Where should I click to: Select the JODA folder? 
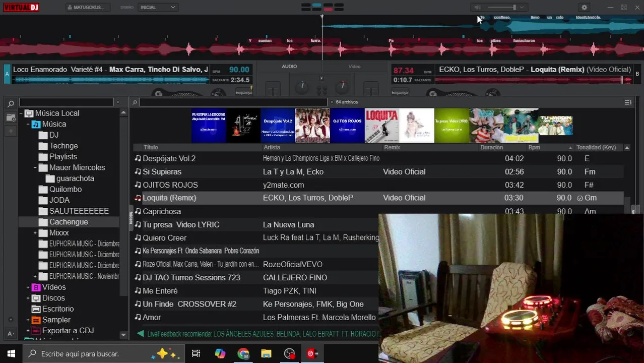point(59,200)
